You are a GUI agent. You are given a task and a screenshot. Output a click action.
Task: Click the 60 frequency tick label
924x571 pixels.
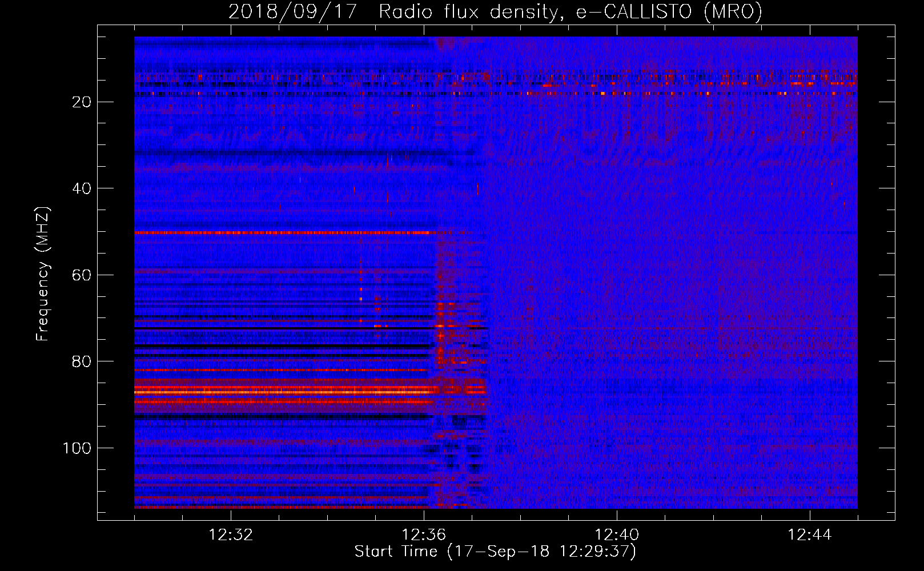[82, 275]
